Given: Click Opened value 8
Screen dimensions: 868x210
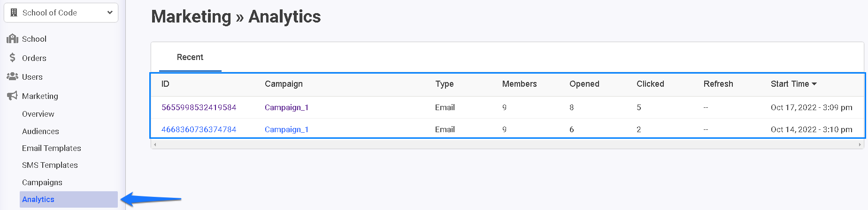Looking at the screenshot, I should pos(571,107).
